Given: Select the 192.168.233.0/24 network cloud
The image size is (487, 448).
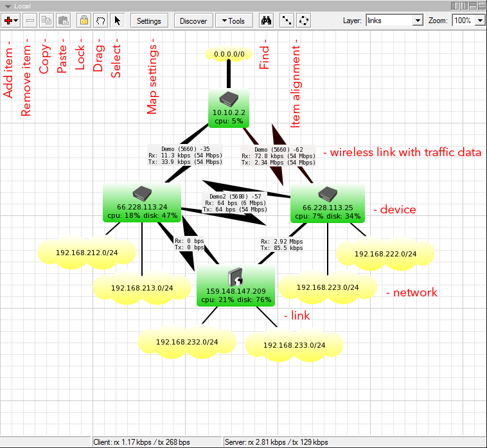Looking at the screenshot, I should click(x=294, y=345).
